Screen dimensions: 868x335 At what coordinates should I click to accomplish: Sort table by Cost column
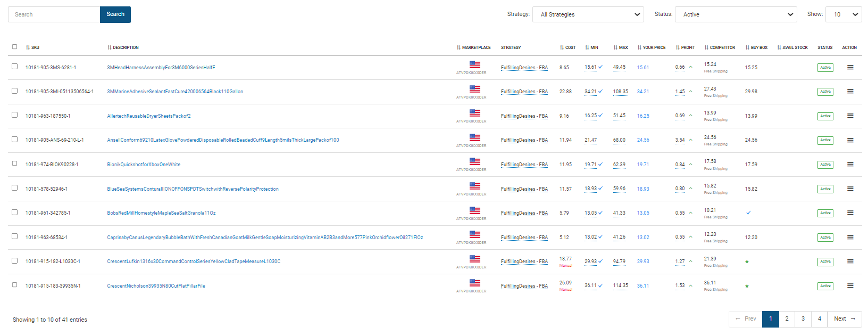pos(567,47)
